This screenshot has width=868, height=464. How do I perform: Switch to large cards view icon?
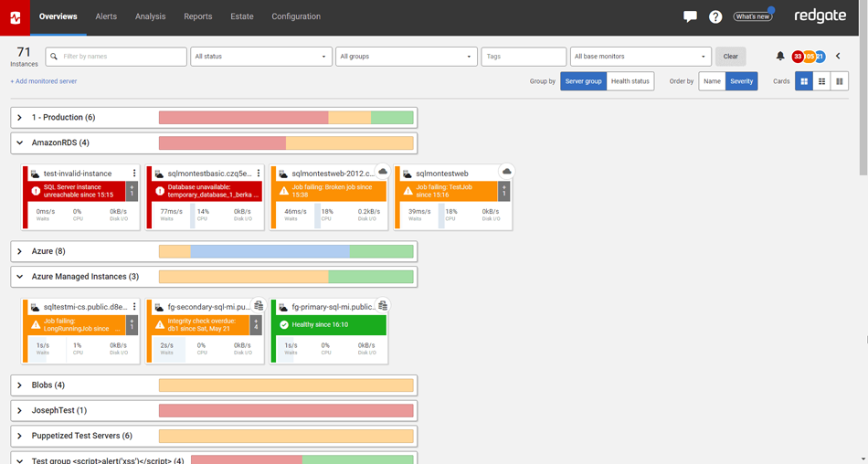coord(804,81)
